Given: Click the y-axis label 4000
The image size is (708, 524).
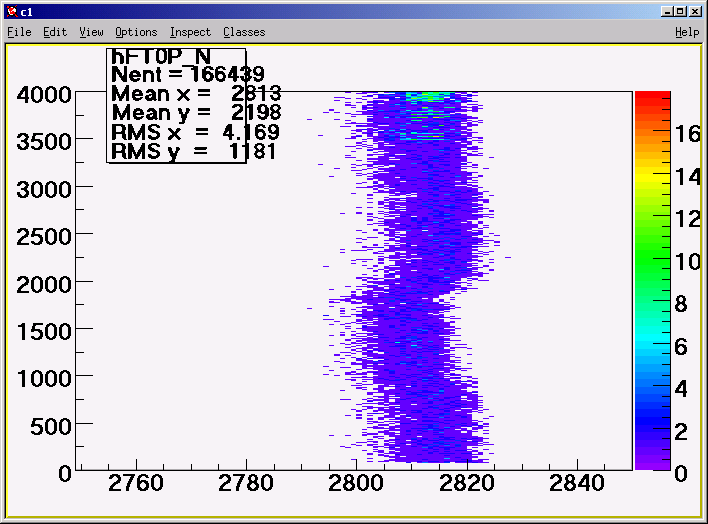Looking at the screenshot, I should point(44,95).
